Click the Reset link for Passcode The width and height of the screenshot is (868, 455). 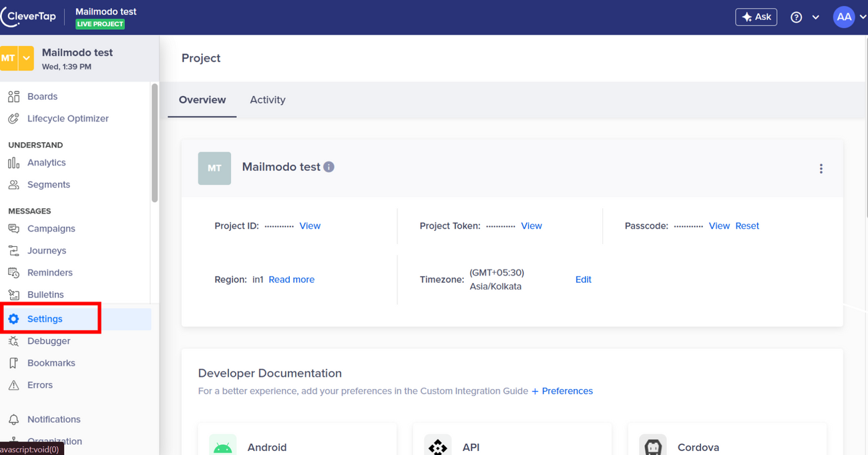(746, 226)
